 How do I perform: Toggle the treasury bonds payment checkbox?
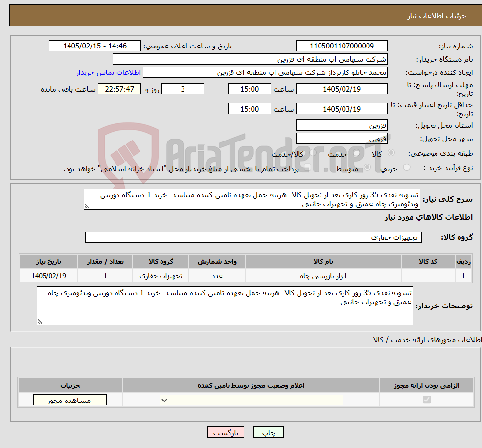307,167
